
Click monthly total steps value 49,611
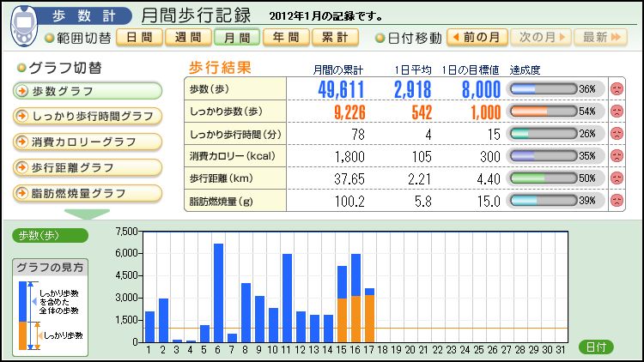pyautogui.click(x=341, y=89)
